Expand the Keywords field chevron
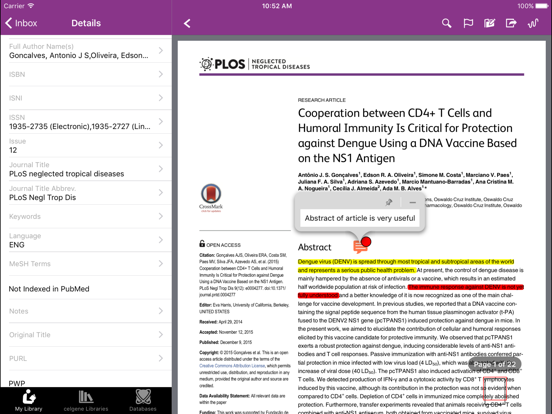Image resolution: width=552 pixels, height=414 pixels. pyautogui.click(x=161, y=216)
